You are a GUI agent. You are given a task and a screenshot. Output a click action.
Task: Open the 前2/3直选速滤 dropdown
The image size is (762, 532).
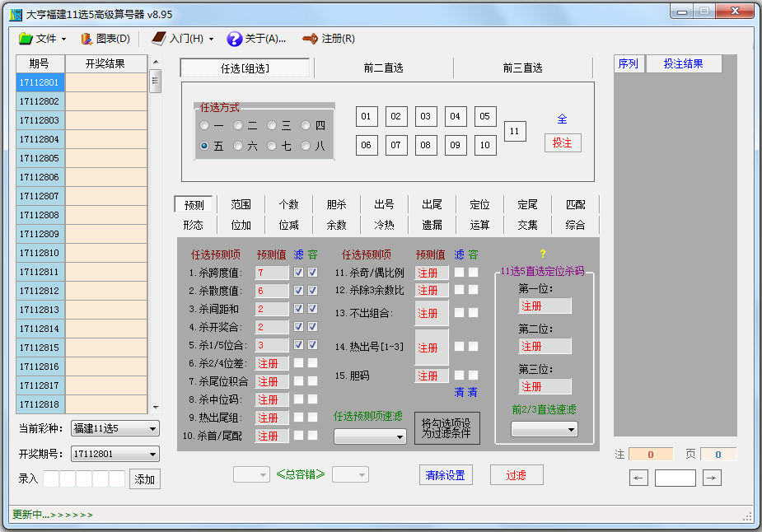pyautogui.click(x=545, y=430)
